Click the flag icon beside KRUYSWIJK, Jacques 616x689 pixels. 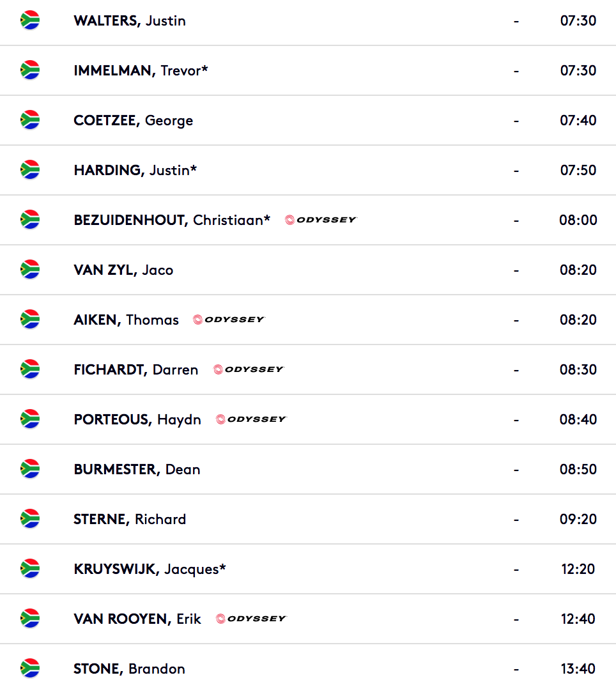[30, 569]
